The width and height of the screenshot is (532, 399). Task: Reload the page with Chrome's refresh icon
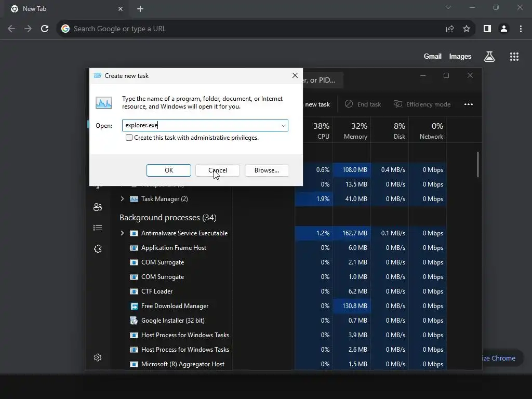tap(45, 29)
